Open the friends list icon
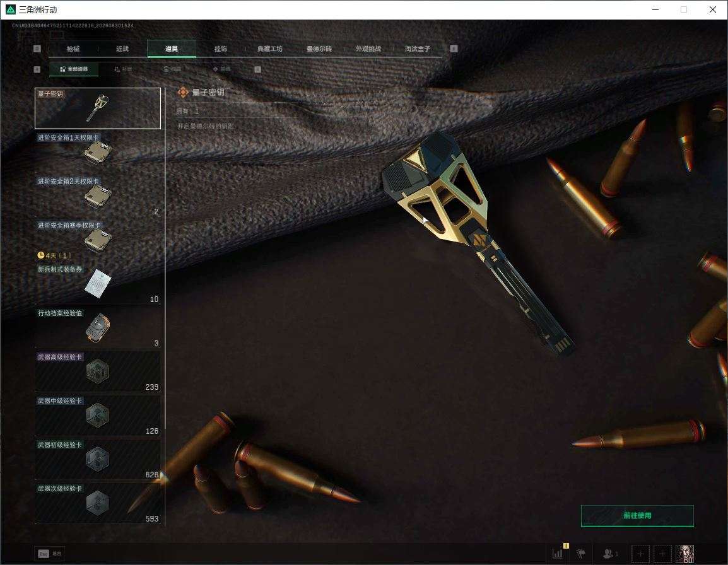The image size is (728, 565). point(609,554)
